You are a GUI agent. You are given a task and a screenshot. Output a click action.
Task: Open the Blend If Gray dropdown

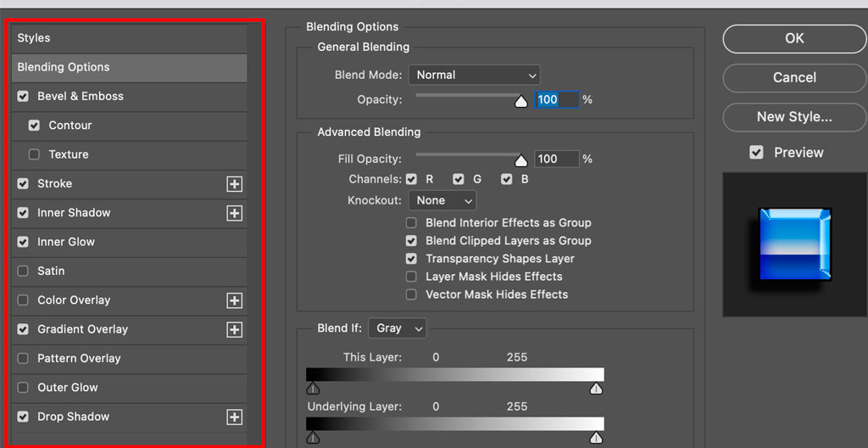[x=398, y=328]
